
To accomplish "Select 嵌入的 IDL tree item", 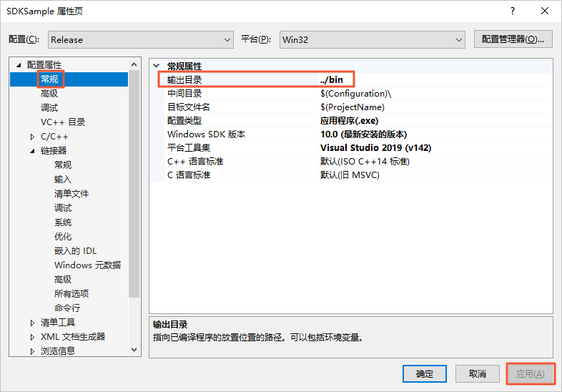I will (x=75, y=251).
